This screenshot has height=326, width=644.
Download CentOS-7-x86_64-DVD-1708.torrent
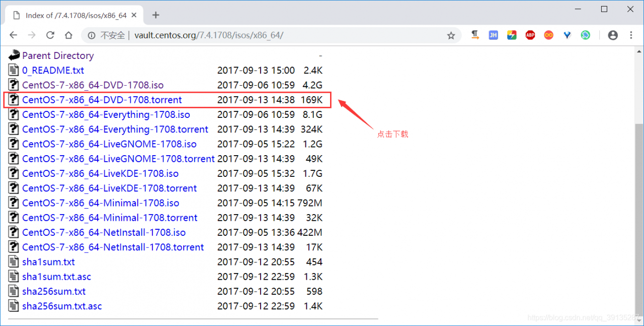click(102, 100)
